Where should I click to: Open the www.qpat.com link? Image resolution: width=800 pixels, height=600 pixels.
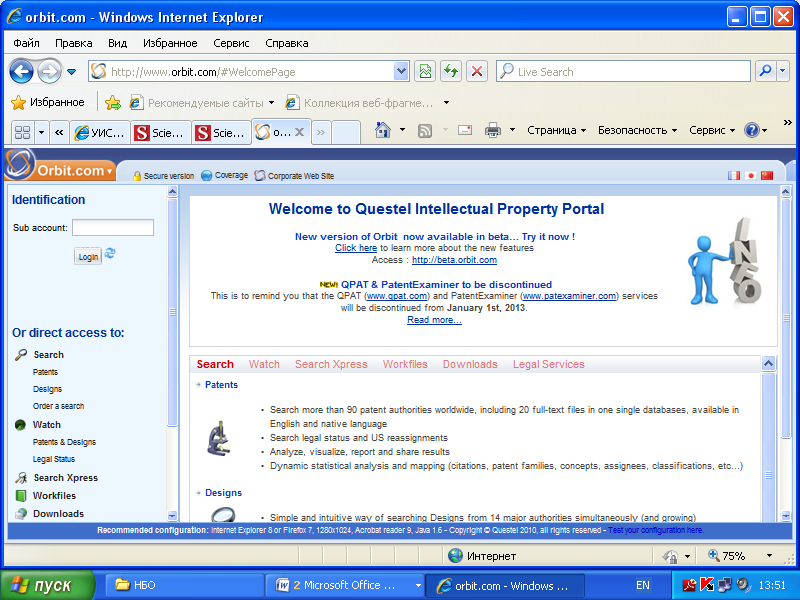(x=397, y=296)
